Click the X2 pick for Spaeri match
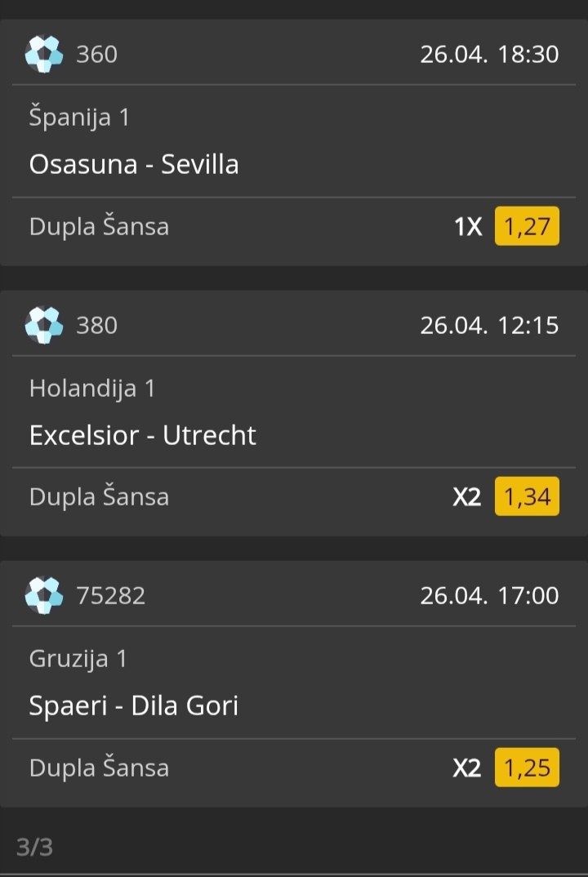The image size is (588, 877). pos(467,768)
